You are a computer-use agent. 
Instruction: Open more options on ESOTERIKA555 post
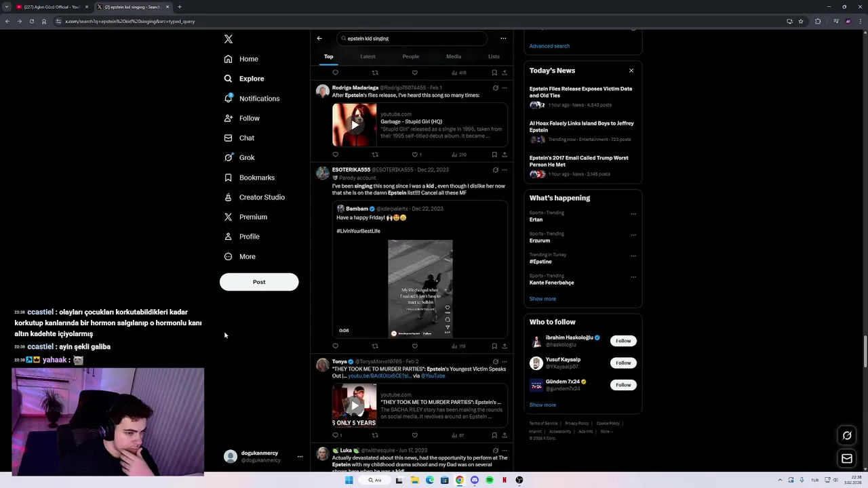[x=505, y=170]
